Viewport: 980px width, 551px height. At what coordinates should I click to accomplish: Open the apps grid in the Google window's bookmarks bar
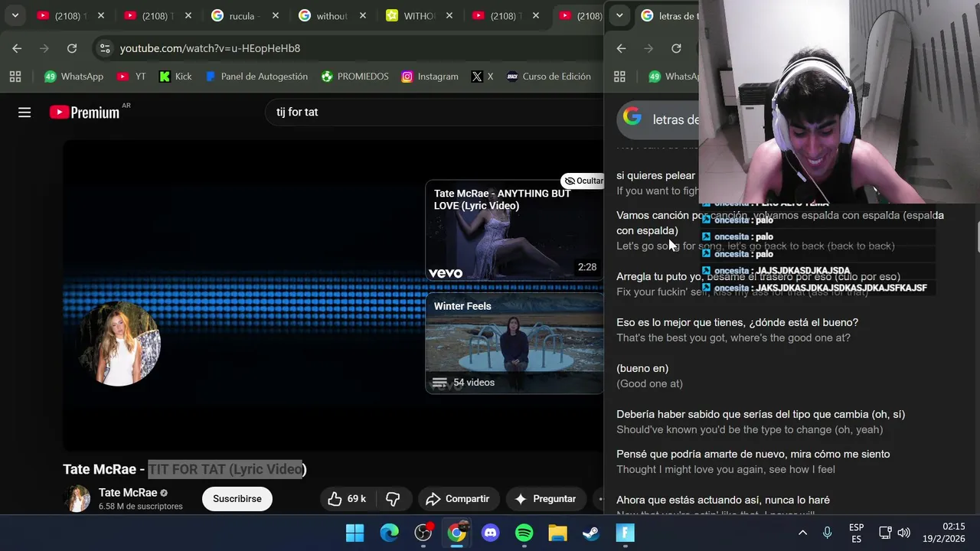pyautogui.click(x=619, y=77)
